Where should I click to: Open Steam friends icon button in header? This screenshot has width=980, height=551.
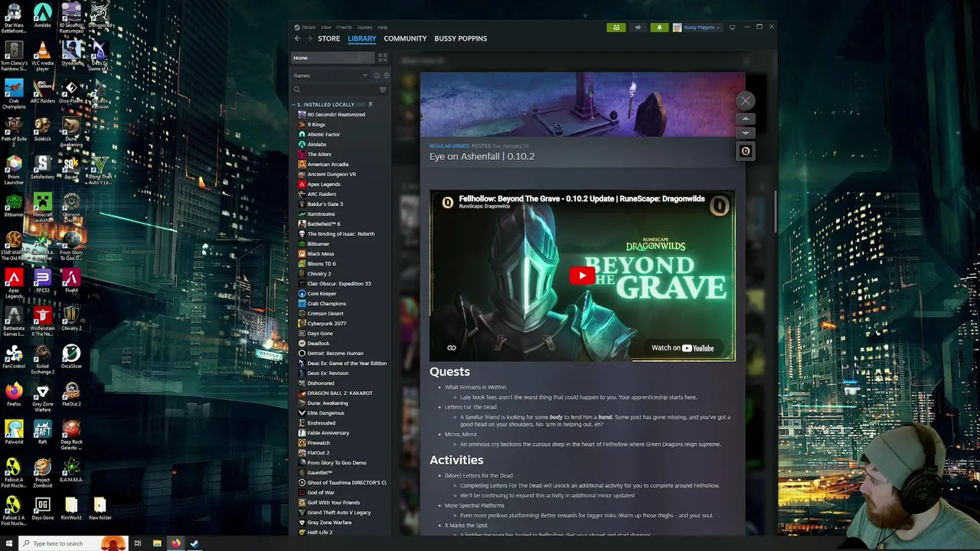[x=616, y=28]
